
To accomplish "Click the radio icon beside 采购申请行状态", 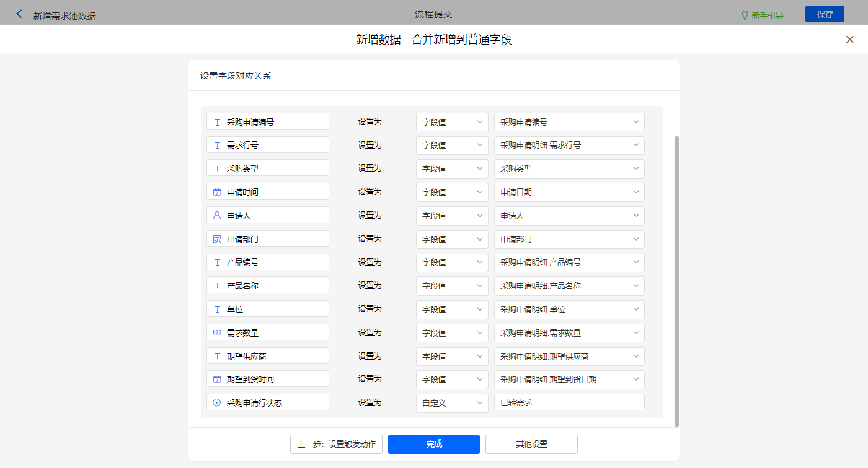I will 217,402.
